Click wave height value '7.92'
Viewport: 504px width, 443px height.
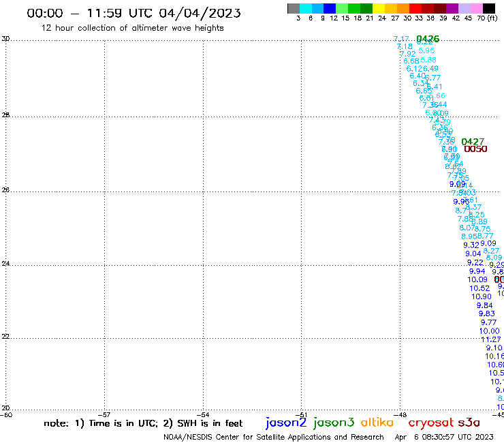point(408,54)
